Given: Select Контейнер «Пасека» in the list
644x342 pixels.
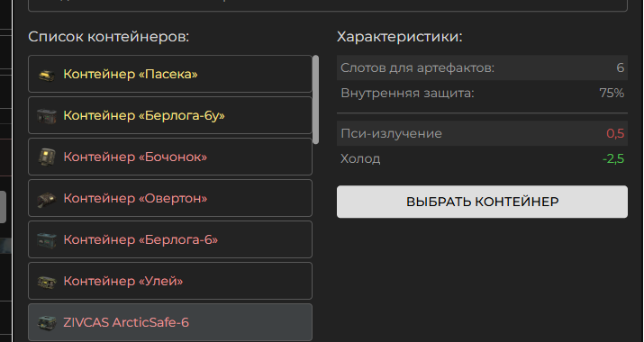Looking at the screenshot, I should click(170, 74).
